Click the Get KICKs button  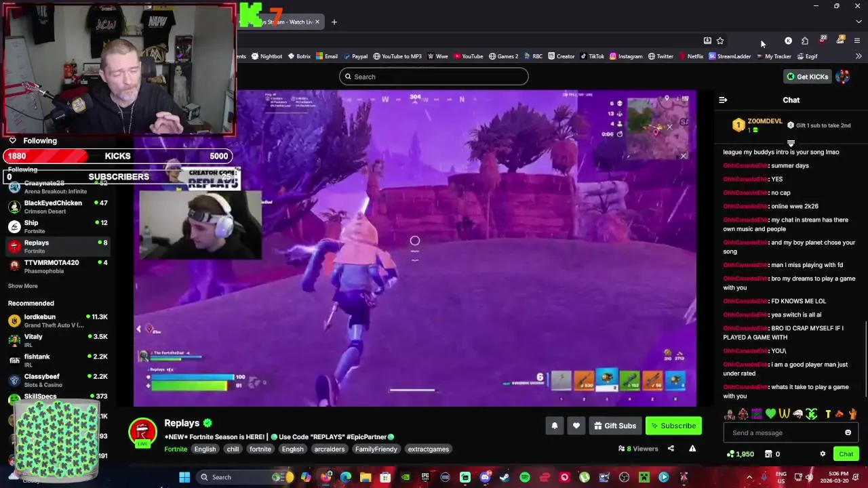(x=807, y=77)
